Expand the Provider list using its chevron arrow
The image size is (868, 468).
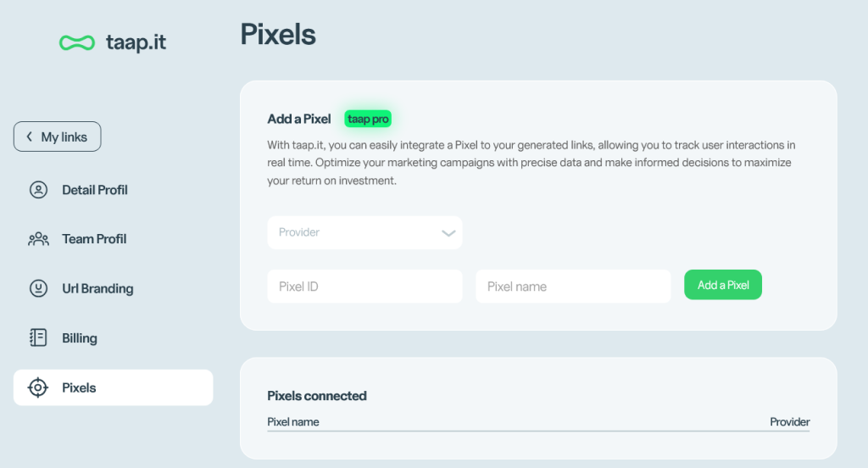[x=448, y=233]
